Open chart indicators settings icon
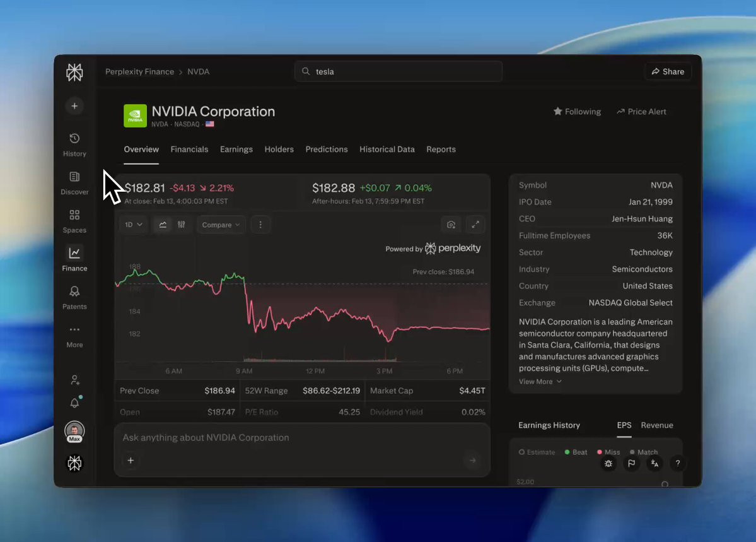Image resolution: width=756 pixels, height=542 pixels. click(182, 225)
